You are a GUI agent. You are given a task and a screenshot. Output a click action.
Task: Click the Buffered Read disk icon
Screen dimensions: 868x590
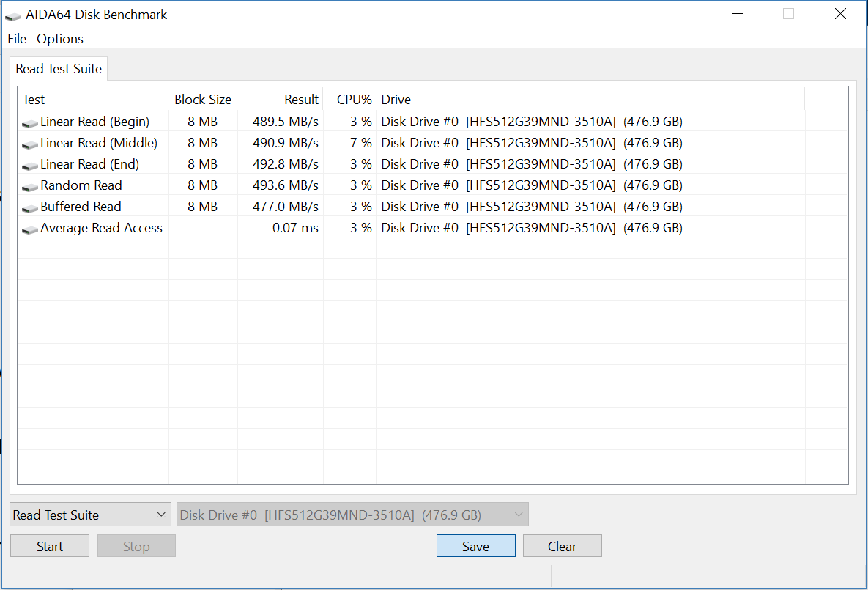(30, 207)
